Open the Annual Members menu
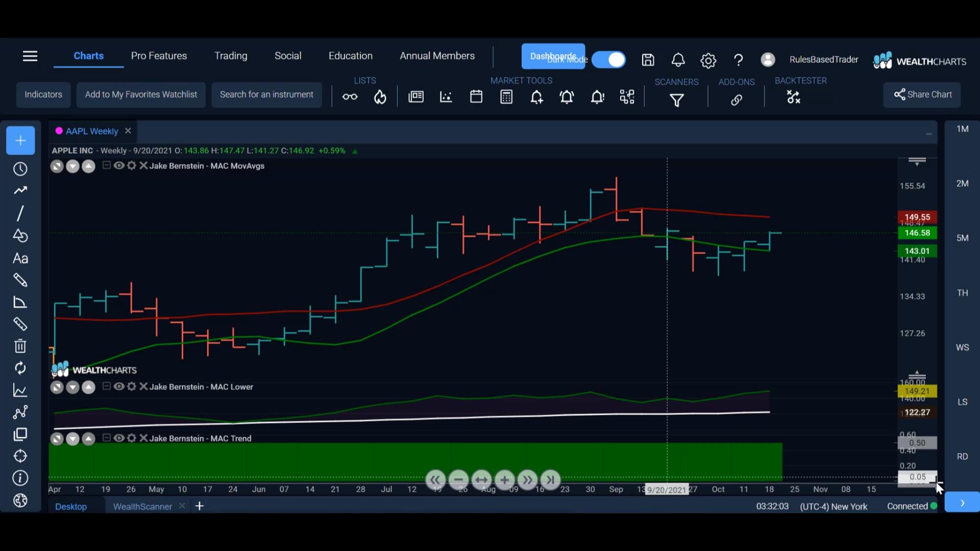This screenshot has width=980, height=551. (437, 56)
